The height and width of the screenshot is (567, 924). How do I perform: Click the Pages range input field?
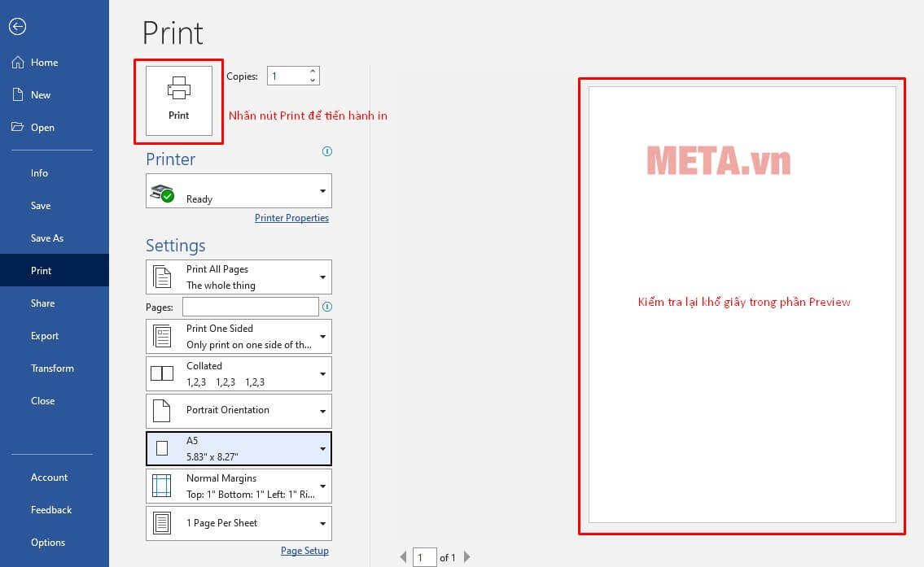[x=251, y=307]
